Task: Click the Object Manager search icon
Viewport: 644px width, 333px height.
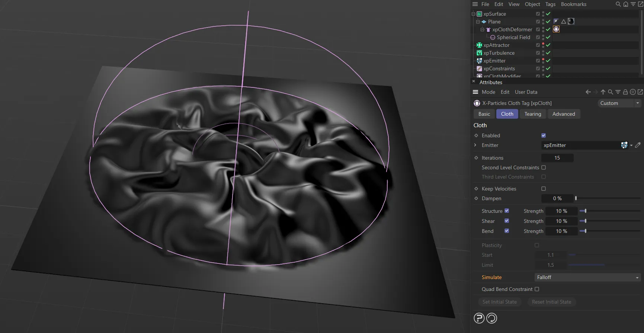Action: pos(618,4)
